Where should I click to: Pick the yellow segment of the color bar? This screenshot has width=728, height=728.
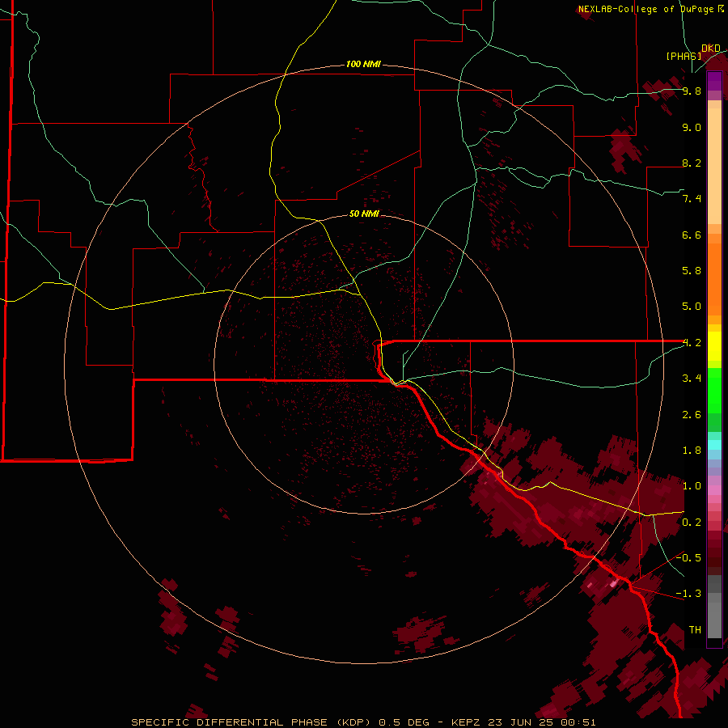pos(714,346)
